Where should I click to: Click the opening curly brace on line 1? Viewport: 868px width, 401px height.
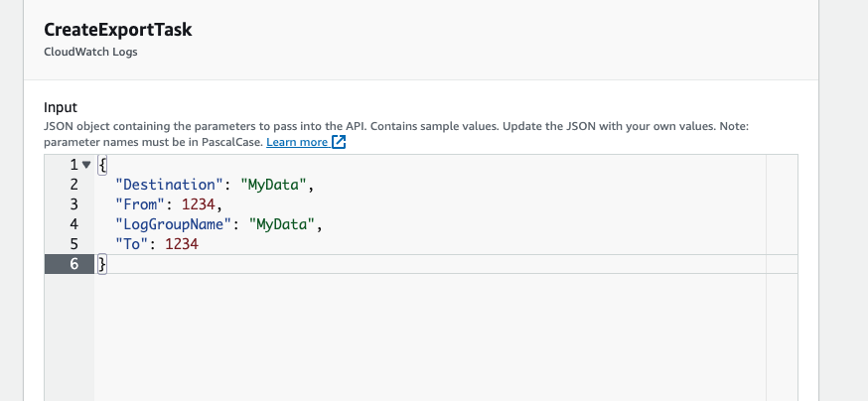click(x=100, y=165)
